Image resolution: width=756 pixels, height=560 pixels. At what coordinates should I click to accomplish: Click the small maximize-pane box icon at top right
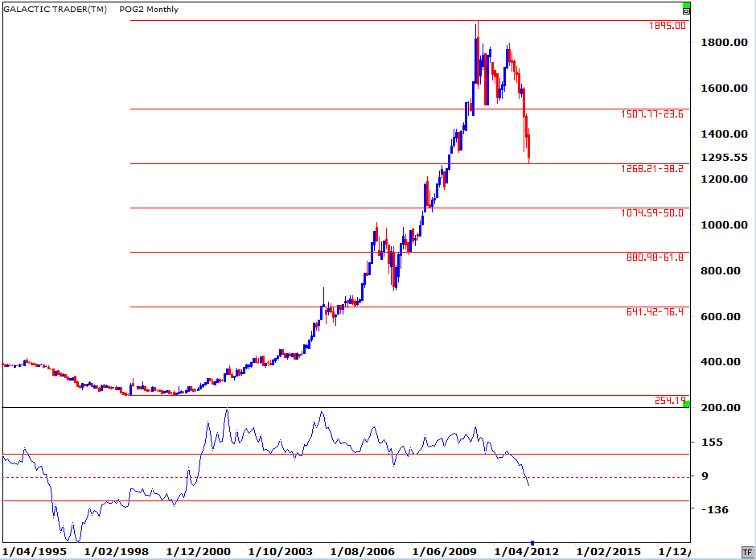(686, 11)
